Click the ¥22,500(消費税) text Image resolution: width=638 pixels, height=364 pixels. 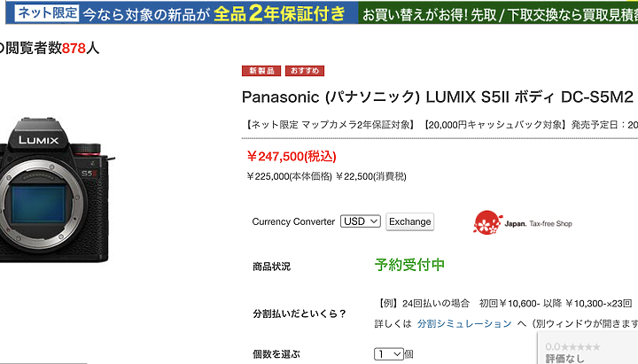point(371,176)
